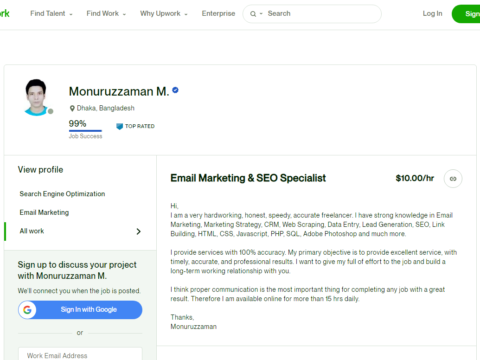This screenshot has height=360, width=480.
Task: Expand the Find Work dropdown
Action: click(x=106, y=14)
